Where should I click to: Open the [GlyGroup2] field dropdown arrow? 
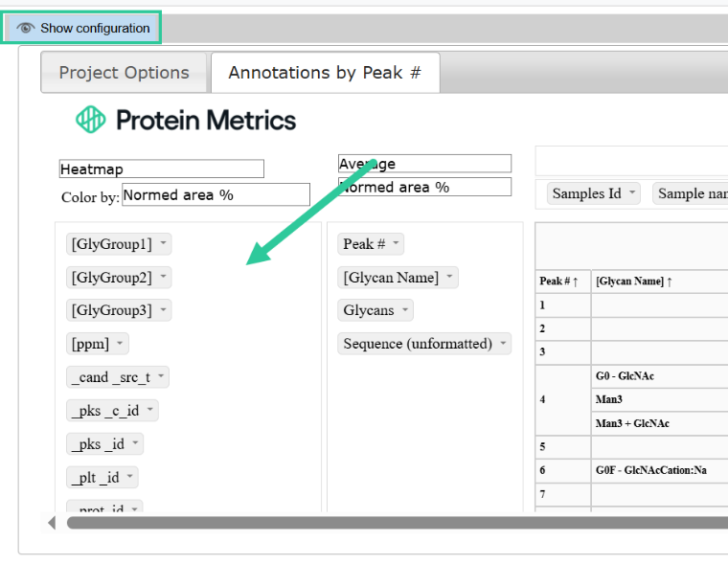click(x=163, y=276)
